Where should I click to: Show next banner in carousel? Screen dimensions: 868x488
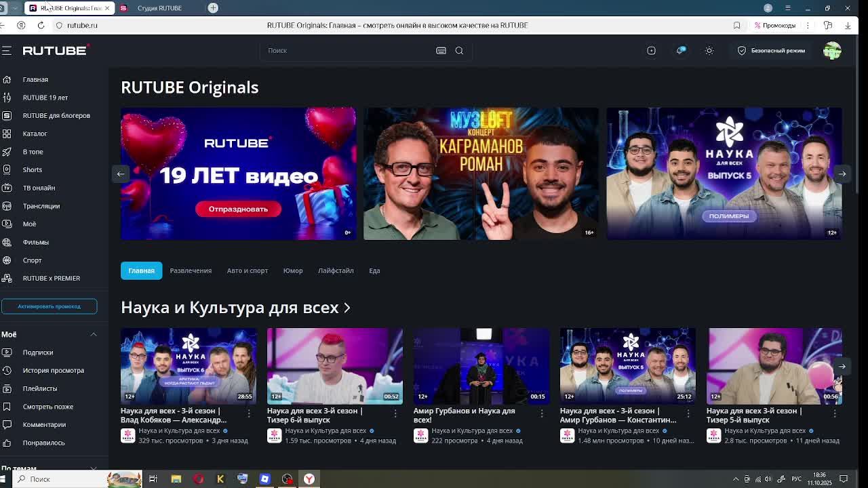click(842, 174)
